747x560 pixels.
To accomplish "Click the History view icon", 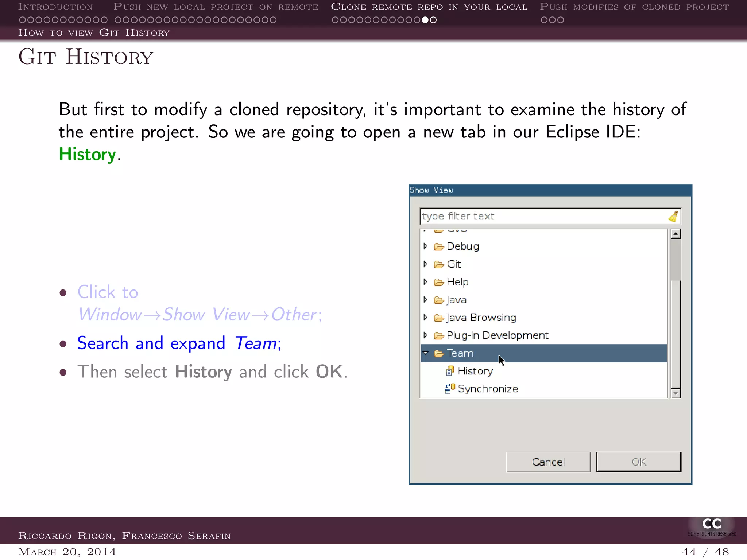I will coord(450,371).
